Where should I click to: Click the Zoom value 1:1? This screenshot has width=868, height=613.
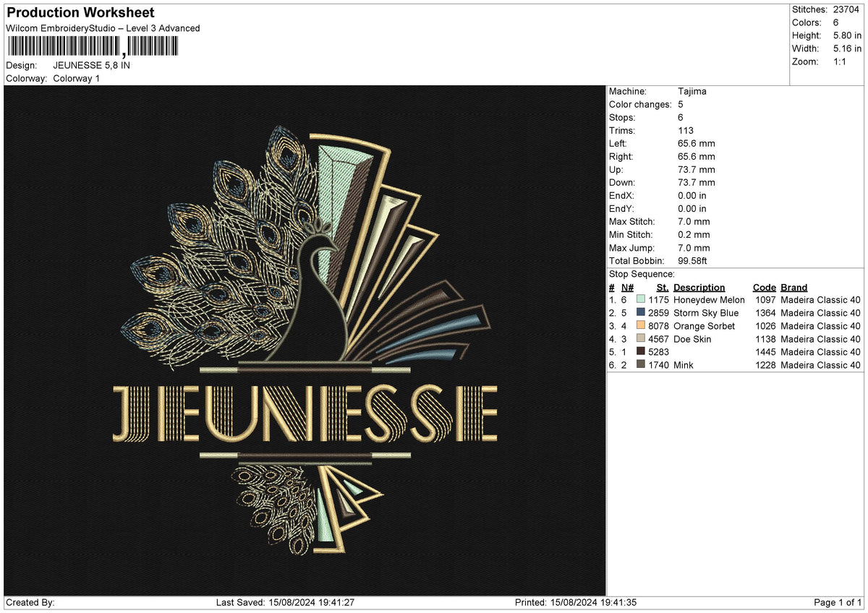click(x=841, y=61)
